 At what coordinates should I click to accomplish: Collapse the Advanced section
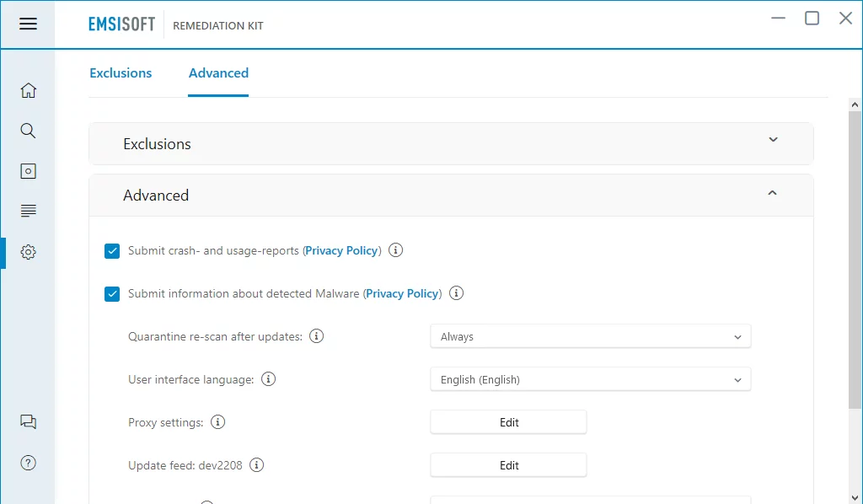[773, 193]
